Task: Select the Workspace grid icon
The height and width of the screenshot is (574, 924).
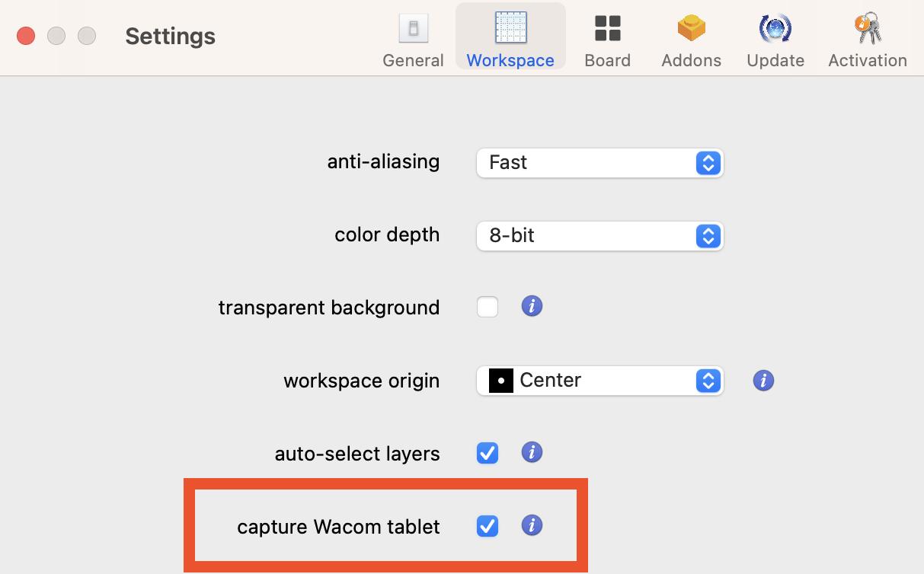Action: click(x=510, y=27)
